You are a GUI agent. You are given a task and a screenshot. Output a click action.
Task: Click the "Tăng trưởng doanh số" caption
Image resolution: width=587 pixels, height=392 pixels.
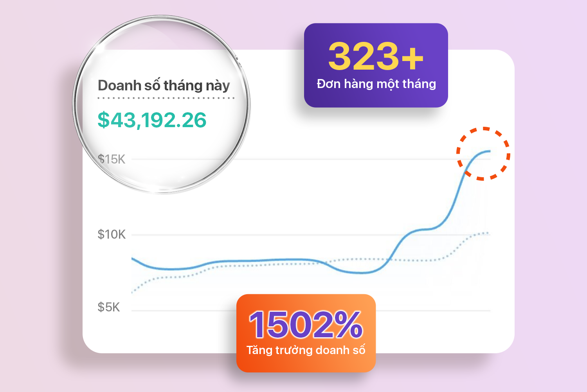click(x=306, y=350)
